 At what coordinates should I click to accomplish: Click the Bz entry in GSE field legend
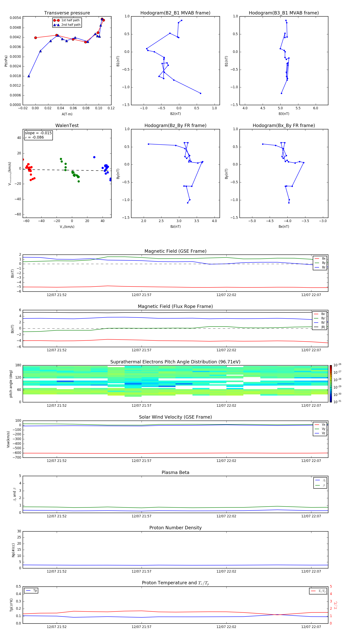[320, 267]
